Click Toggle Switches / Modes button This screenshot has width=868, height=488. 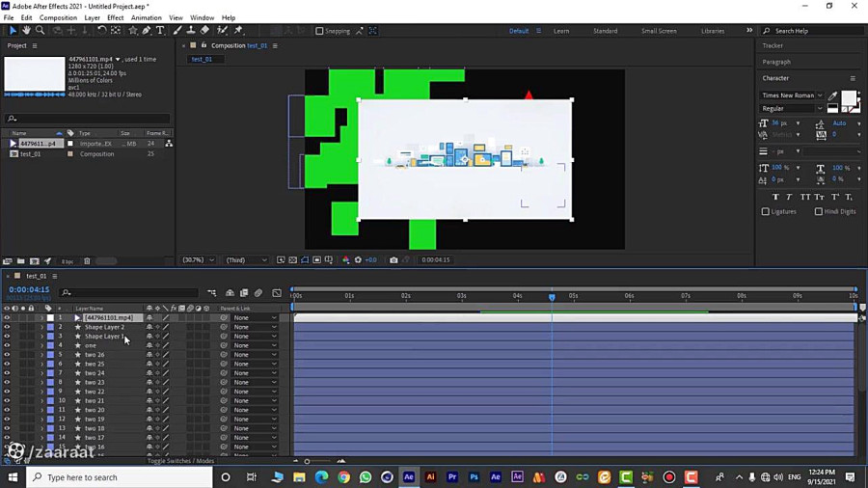click(180, 461)
